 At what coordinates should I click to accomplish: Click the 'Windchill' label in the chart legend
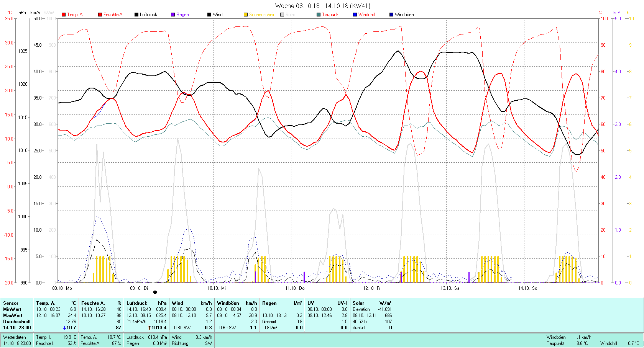pyautogui.click(x=367, y=15)
